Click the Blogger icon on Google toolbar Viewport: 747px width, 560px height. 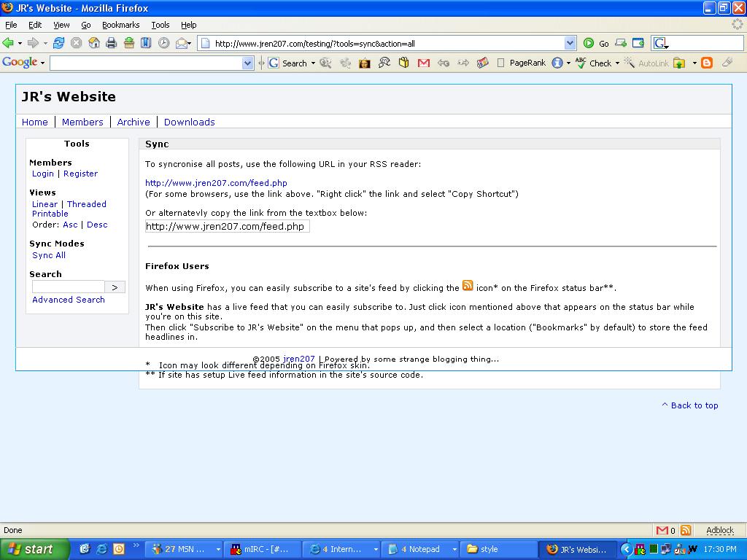tap(706, 63)
